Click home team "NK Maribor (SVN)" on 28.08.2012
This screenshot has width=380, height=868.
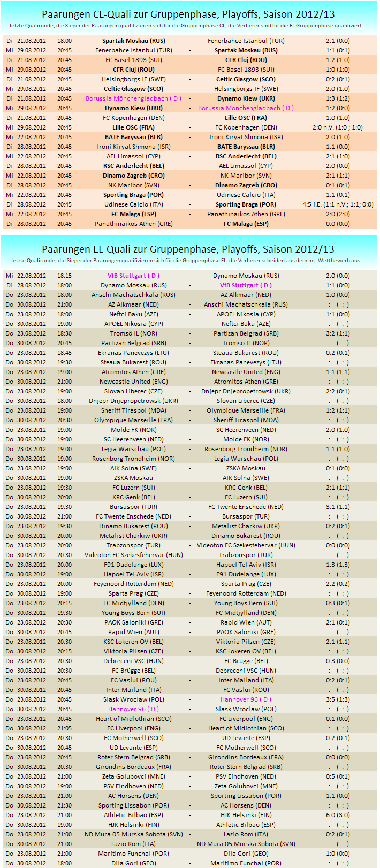click(x=134, y=185)
